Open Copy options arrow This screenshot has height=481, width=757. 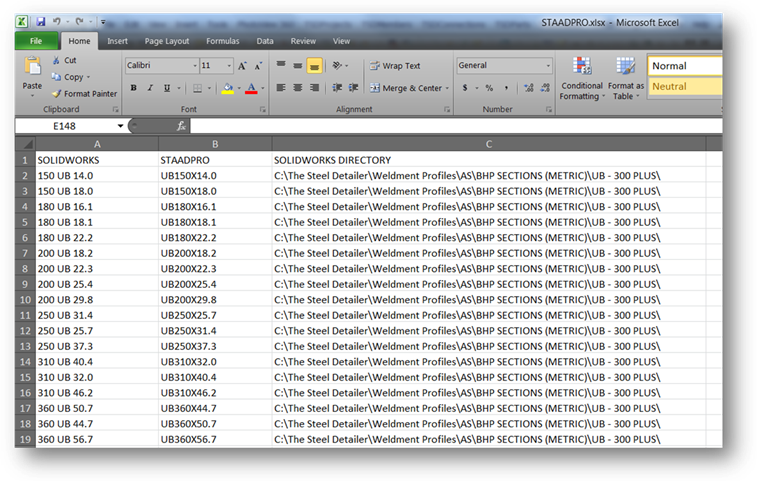tap(88, 77)
